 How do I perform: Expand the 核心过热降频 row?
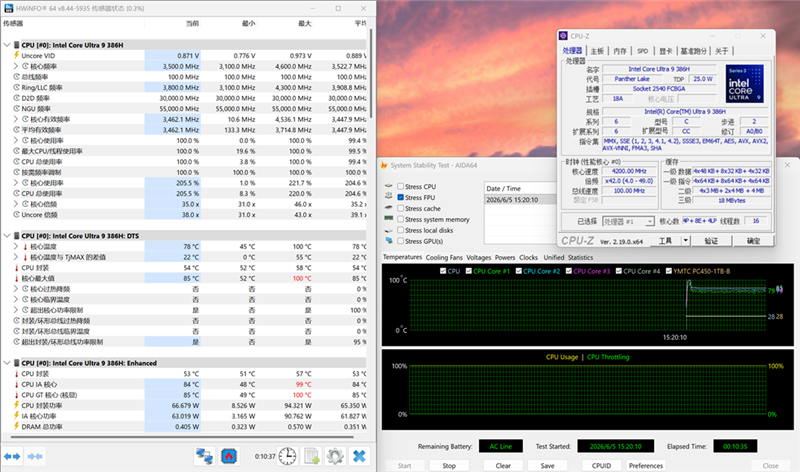pos(16,288)
